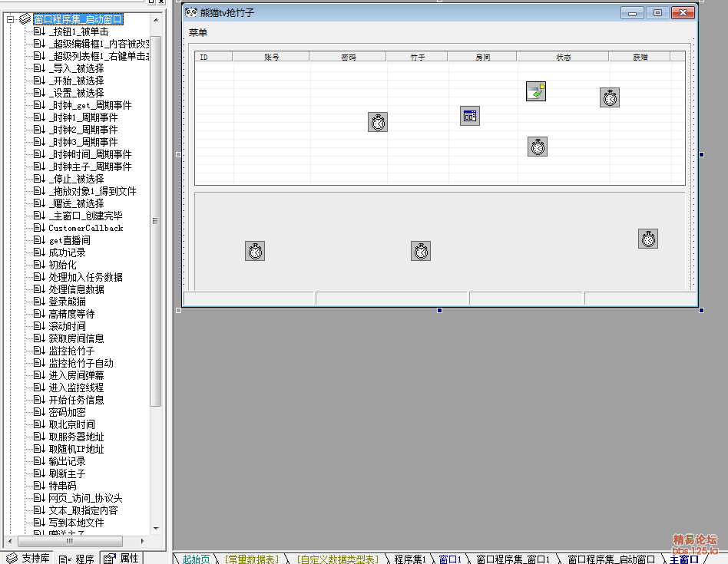
Task: Select the _时钟主子_周期事件 subroutine
Action: tap(90, 167)
